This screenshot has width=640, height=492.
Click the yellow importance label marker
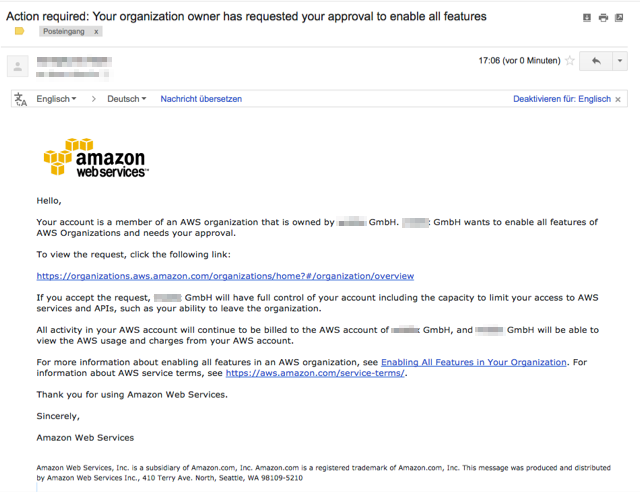tap(20, 31)
